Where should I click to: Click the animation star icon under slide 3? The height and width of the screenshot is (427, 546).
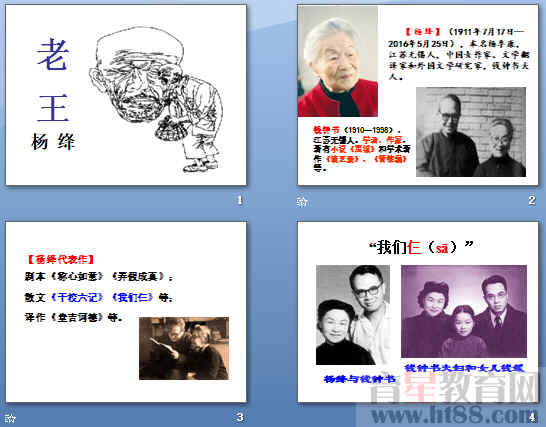pos(10,418)
